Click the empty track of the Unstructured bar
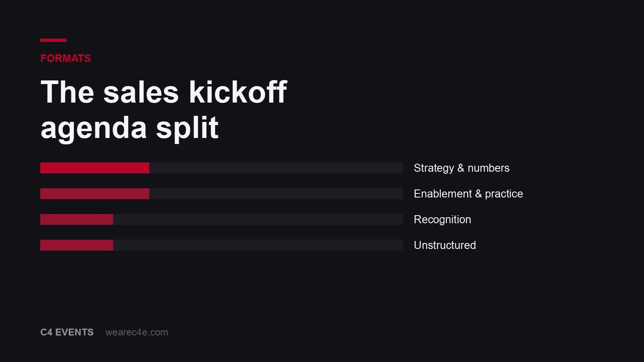This screenshot has width=644, height=362. 258,245
